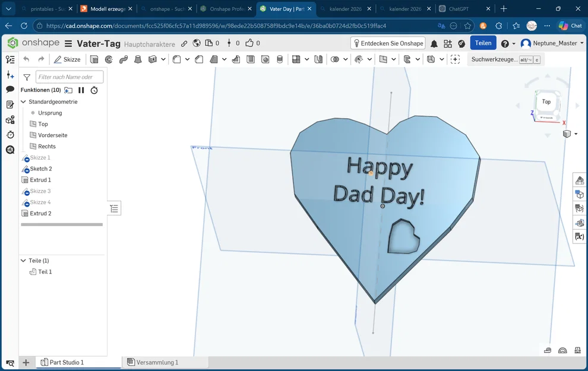The height and width of the screenshot is (371, 588).
Task: Select the Fillet tool
Action: point(176,59)
